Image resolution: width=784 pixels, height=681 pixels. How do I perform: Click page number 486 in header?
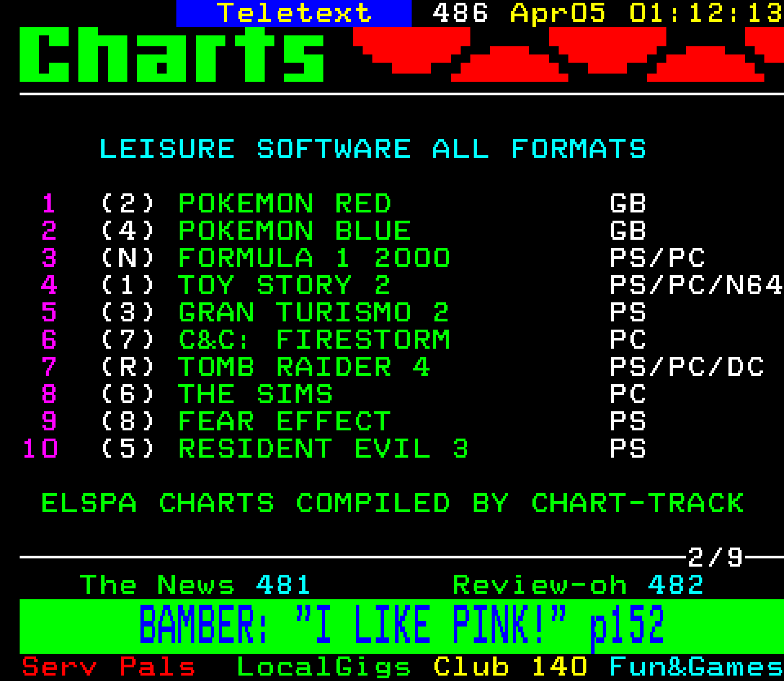(460, 13)
